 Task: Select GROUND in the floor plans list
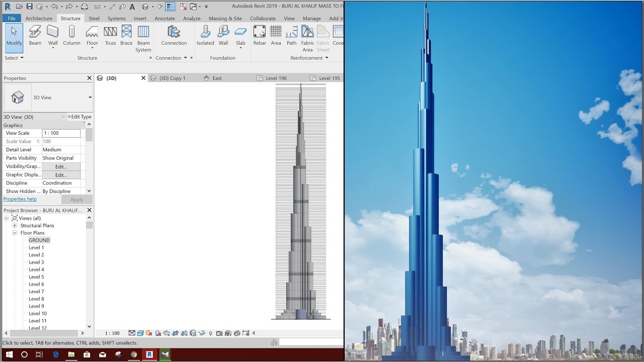tap(39, 240)
